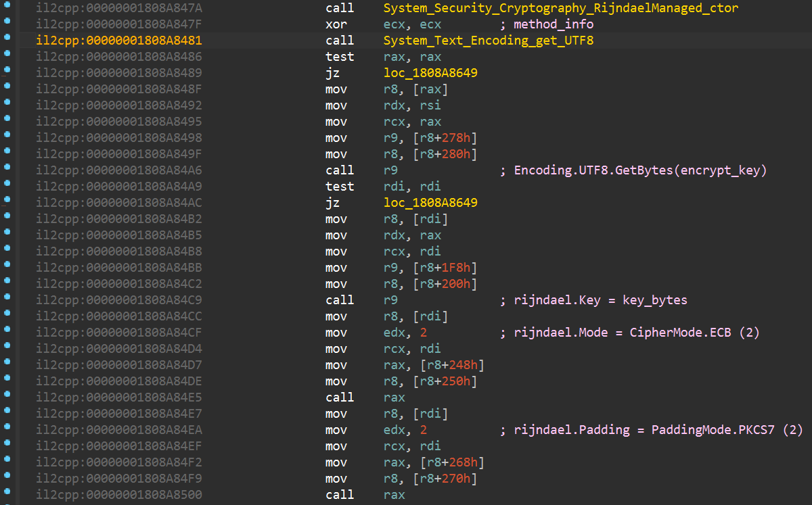Click the gutter dot for address 1808A8500
Screen dimensions: 812x505
point(7,491)
